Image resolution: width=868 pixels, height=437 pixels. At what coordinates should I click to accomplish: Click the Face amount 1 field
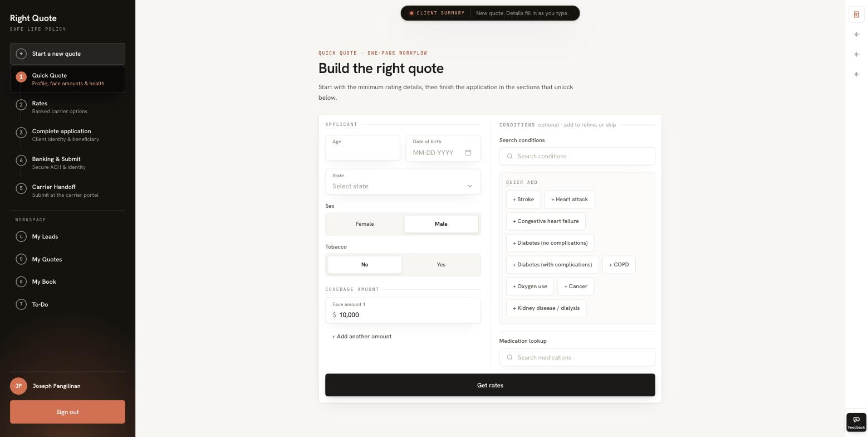point(403,310)
